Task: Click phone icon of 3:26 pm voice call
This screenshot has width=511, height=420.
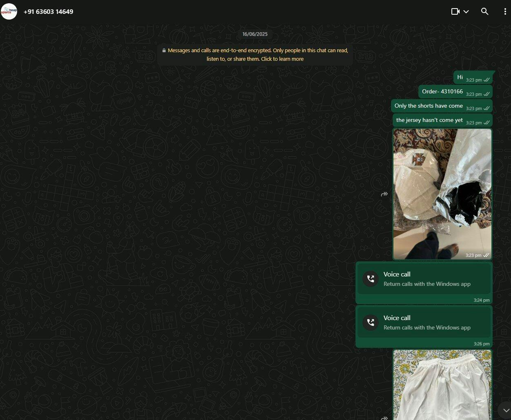Action: click(371, 323)
